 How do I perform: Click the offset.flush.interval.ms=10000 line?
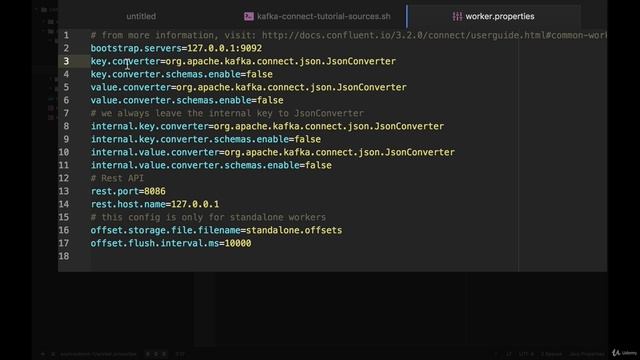tap(171, 243)
